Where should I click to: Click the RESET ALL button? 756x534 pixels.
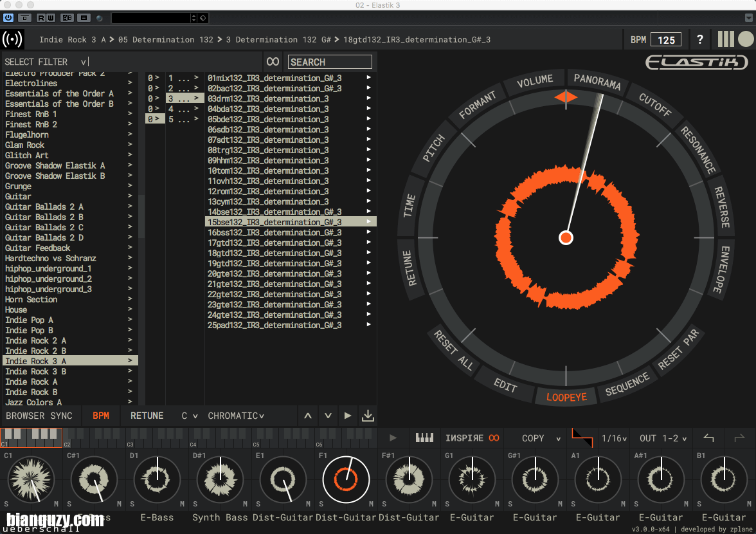pos(453,350)
